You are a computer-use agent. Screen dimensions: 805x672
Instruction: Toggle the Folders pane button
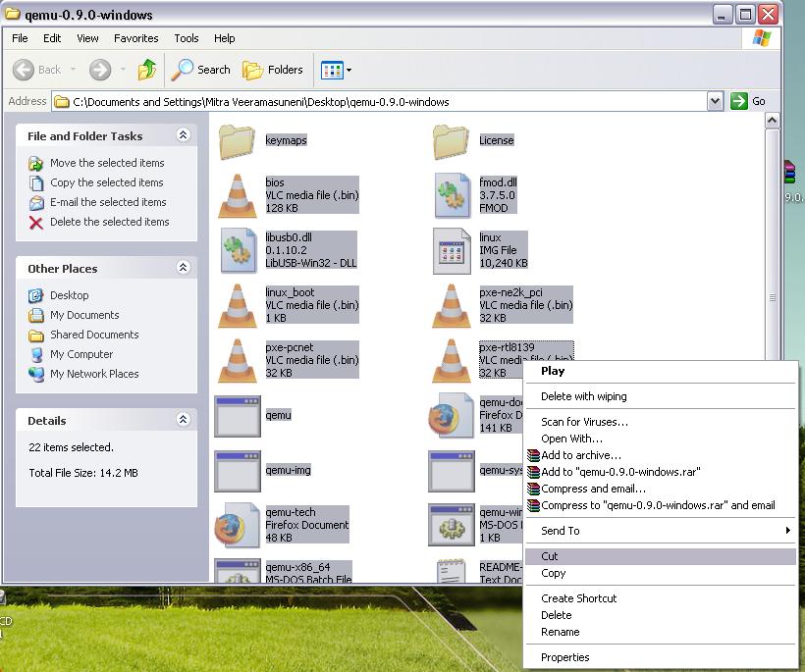tap(273, 70)
